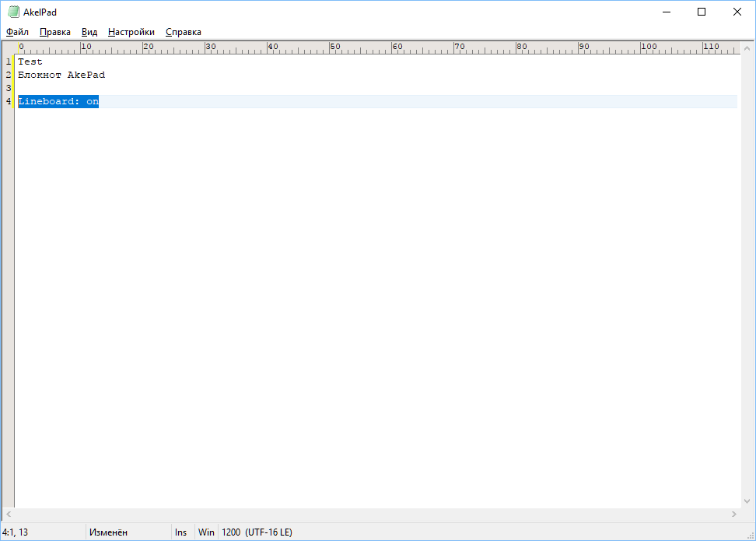Select line number 2 in the line board

point(9,75)
